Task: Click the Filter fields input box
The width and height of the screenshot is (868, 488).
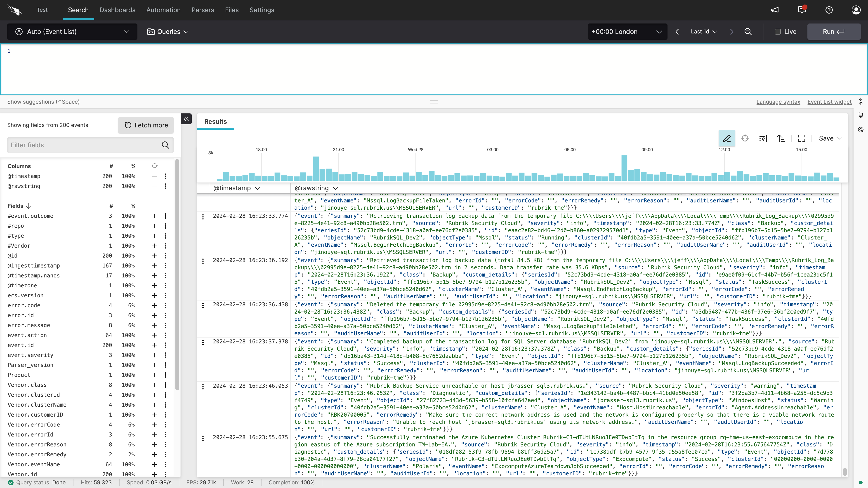Action: [x=84, y=145]
